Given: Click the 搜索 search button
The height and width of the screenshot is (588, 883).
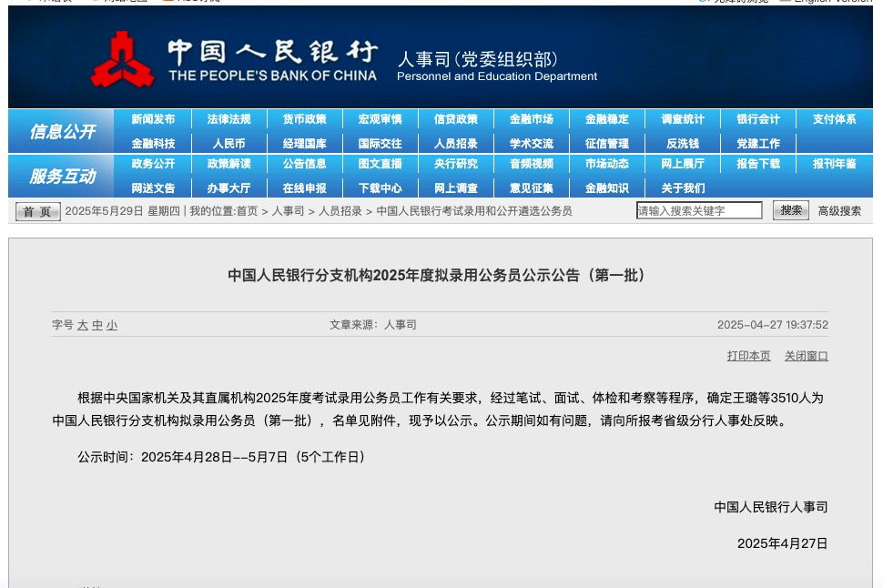Looking at the screenshot, I should coord(791,210).
